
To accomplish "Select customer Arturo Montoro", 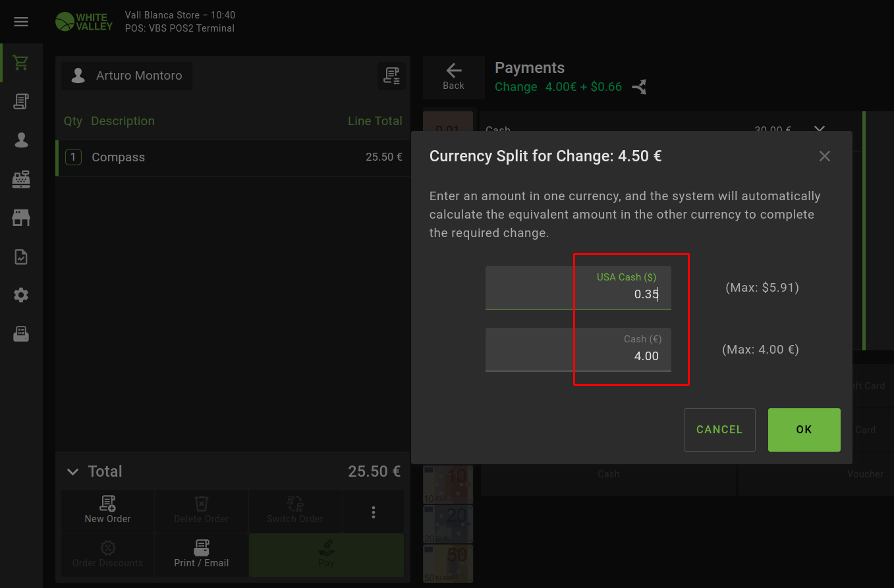I will [x=127, y=76].
